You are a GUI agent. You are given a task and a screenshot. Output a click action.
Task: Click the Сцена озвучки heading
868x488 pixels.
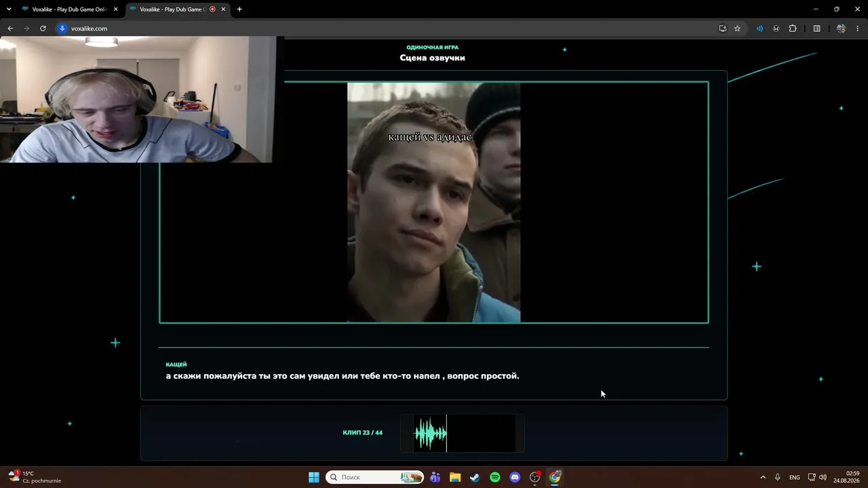coord(433,58)
